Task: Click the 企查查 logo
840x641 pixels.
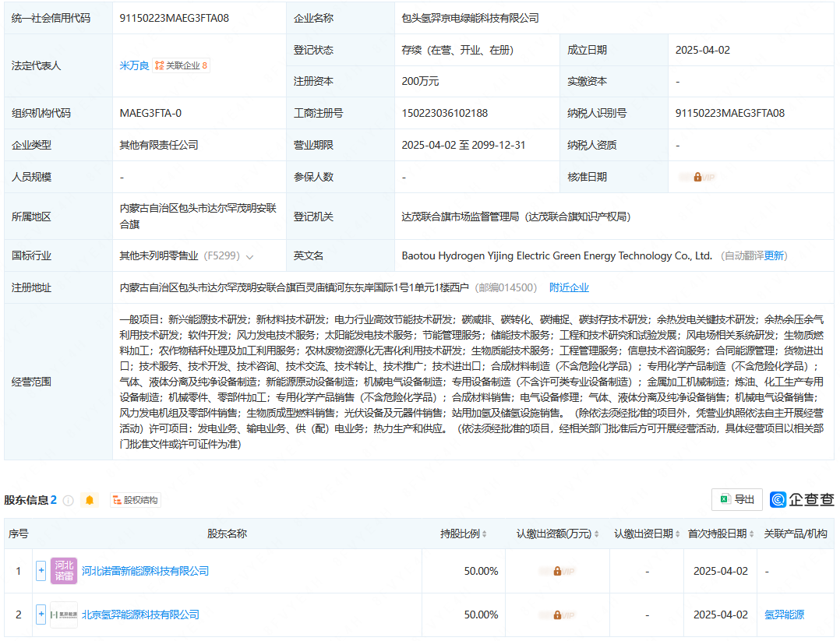Action: click(x=802, y=499)
